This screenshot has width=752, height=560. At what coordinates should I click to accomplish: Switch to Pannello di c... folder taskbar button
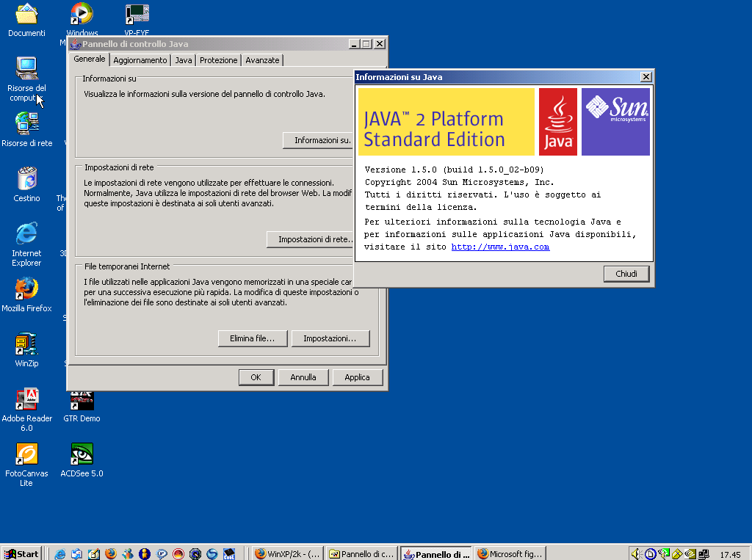361,554
